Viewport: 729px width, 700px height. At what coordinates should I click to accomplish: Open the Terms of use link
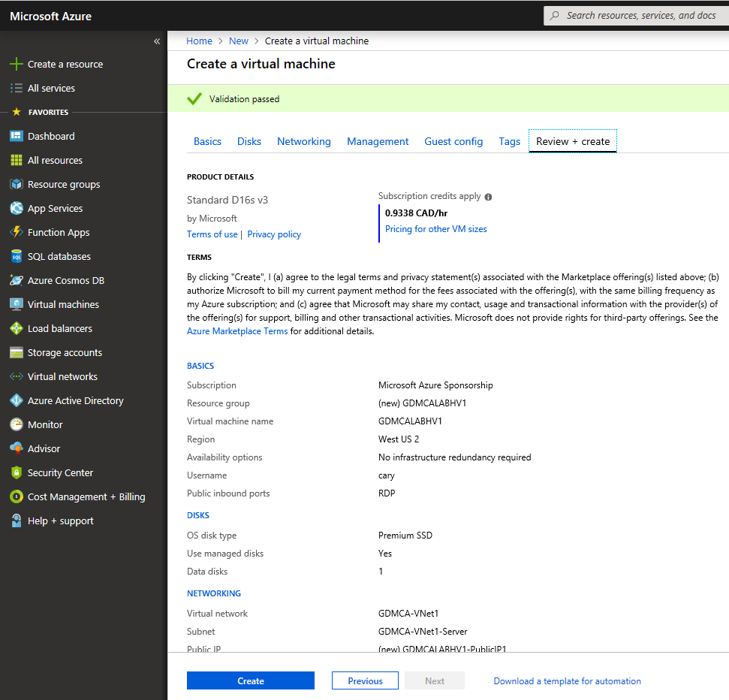coord(212,234)
